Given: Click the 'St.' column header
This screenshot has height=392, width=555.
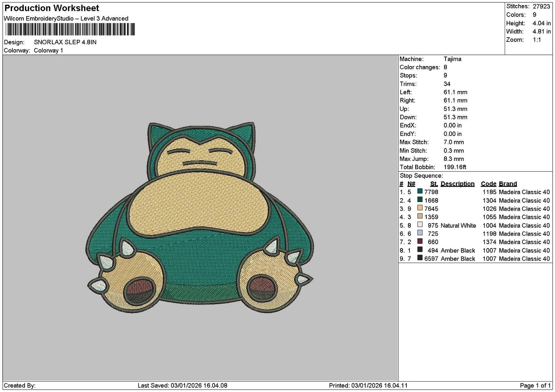Looking at the screenshot, I should [434, 184].
